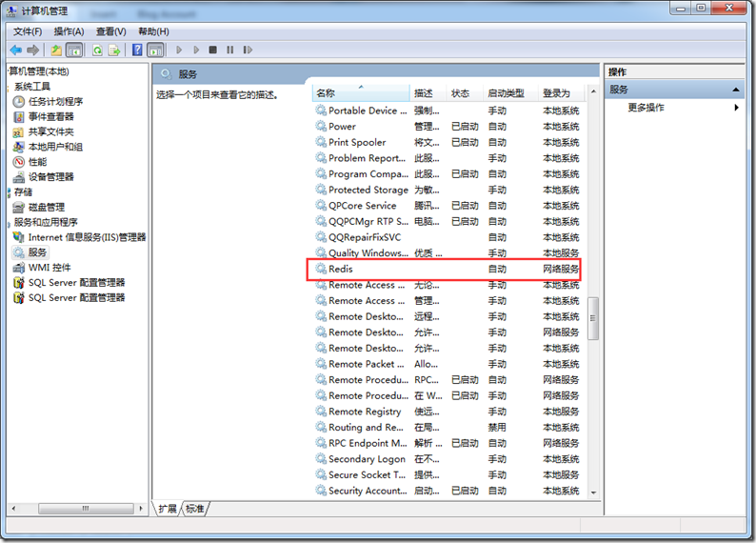756x543 pixels.
Task: Click left tree horizontal scrollbar thumb
Action: coord(86,509)
